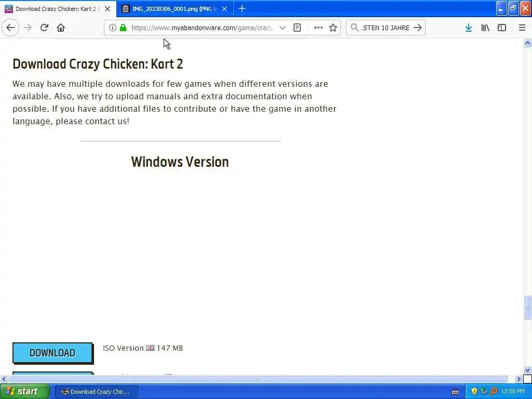Viewport: 532px width, 399px height.
Task: Click the vertical scrollbar up arrow
Action: (528, 43)
